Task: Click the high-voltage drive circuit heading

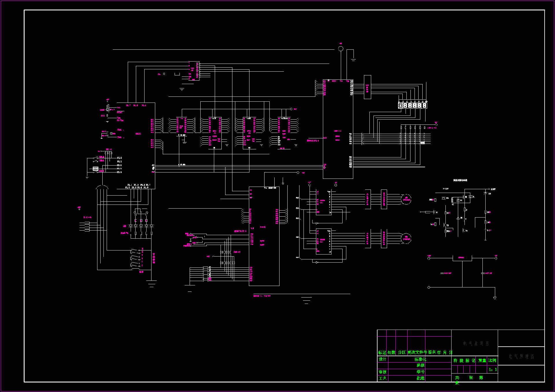Action: 460,180
